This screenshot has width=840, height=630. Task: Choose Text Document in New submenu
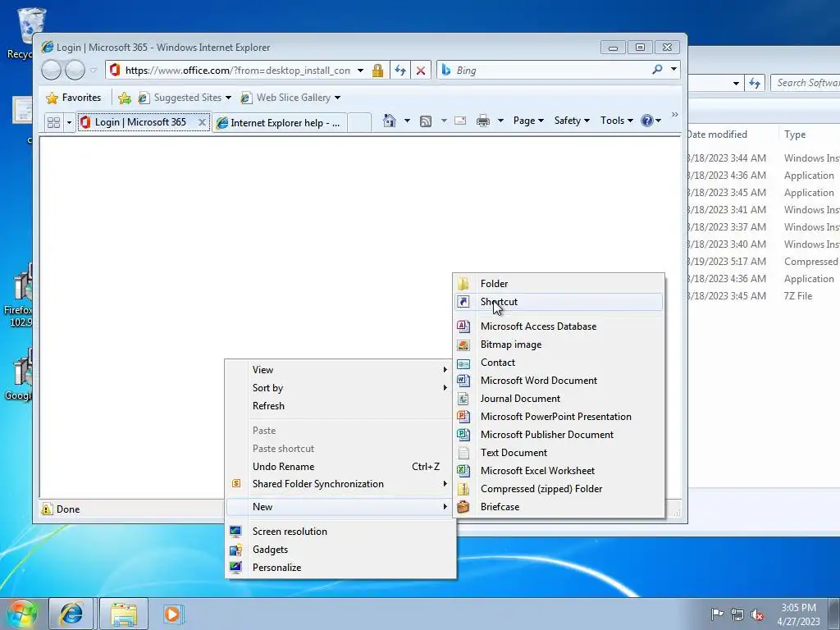559,453
